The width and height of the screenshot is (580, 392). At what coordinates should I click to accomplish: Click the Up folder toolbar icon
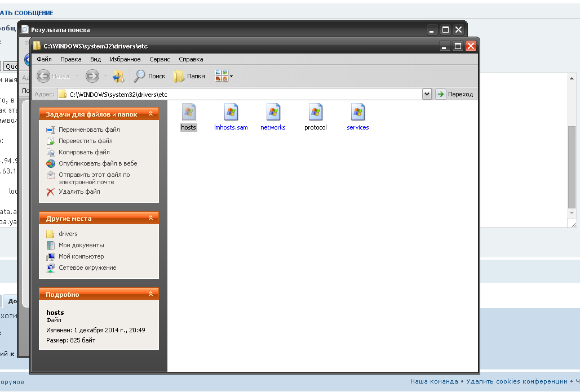tap(118, 76)
